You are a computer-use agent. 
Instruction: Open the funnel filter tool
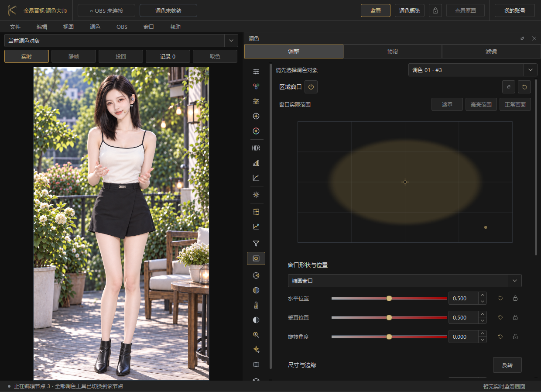pyautogui.click(x=256, y=244)
